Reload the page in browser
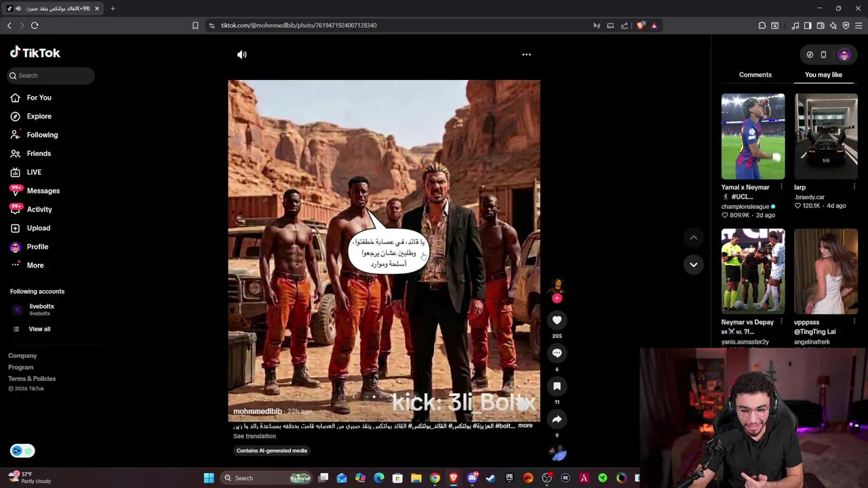 [x=35, y=25]
